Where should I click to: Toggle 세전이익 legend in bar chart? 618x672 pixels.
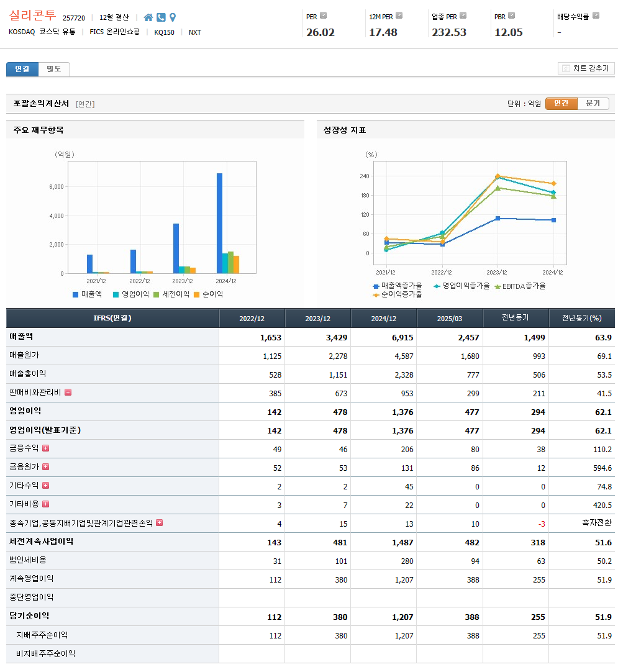[x=171, y=294]
